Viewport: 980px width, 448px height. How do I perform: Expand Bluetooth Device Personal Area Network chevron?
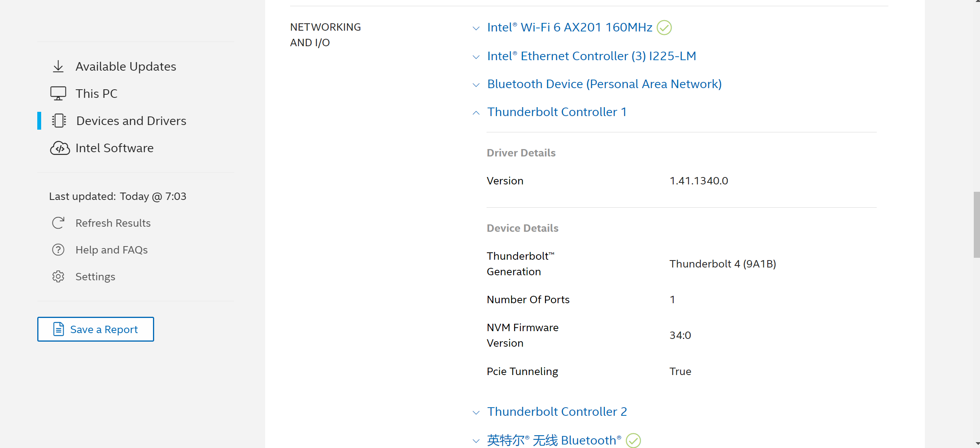(476, 85)
